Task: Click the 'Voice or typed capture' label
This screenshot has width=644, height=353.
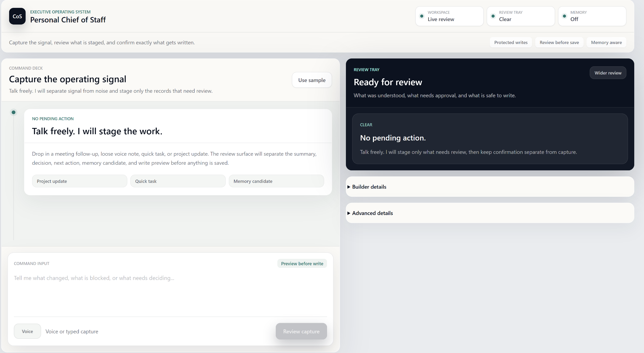Action: 72,331
